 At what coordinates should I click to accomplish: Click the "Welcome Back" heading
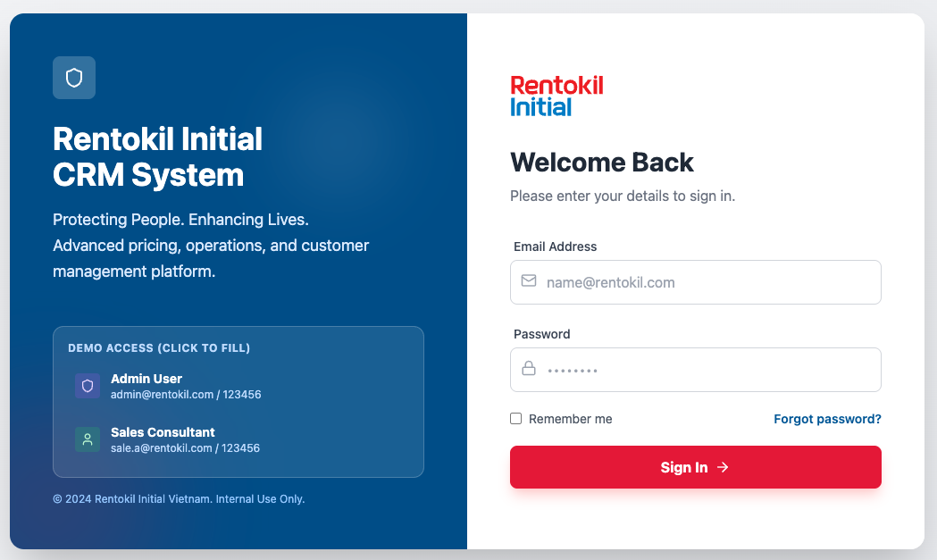[x=602, y=162]
